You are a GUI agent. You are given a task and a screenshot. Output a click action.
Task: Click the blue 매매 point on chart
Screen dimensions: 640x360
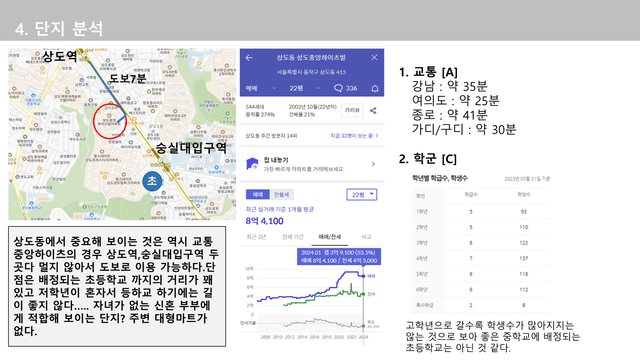[x=363, y=276]
